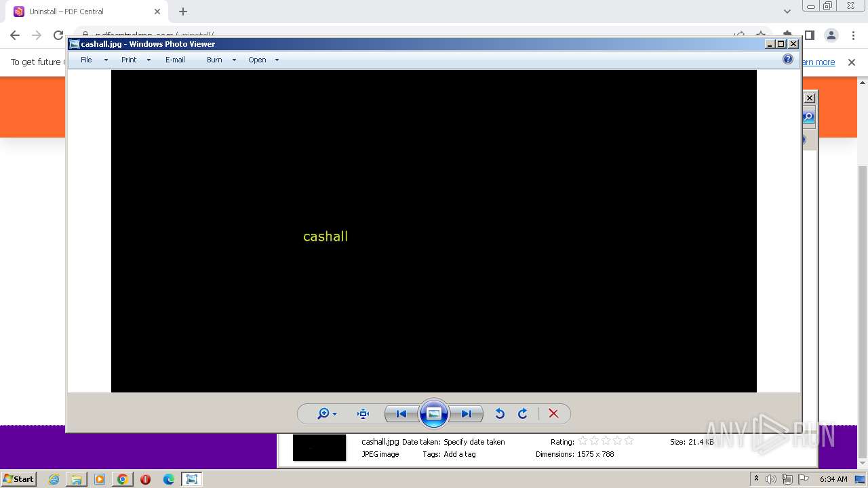Screen dimensions: 868x488
Task: Open Chrome's tab search chevron
Action: (787, 12)
